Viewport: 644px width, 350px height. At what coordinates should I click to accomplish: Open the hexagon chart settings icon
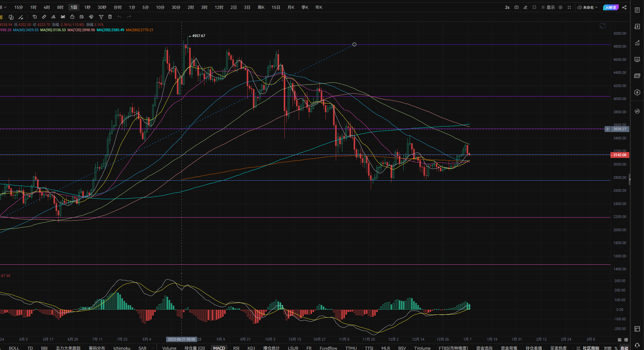coord(560,7)
